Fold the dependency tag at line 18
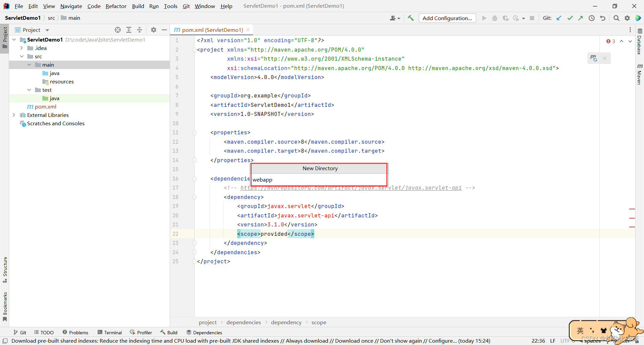Viewport: 644px width, 345px height. pyautogui.click(x=195, y=197)
